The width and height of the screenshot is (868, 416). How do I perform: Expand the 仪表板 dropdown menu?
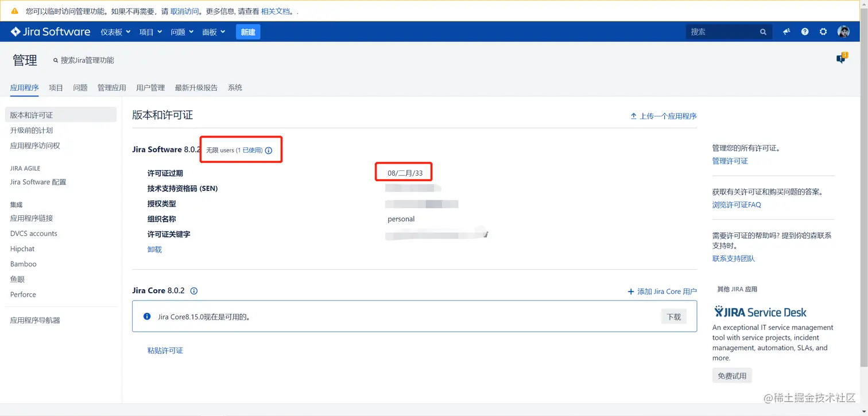click(x=115, y=32)
